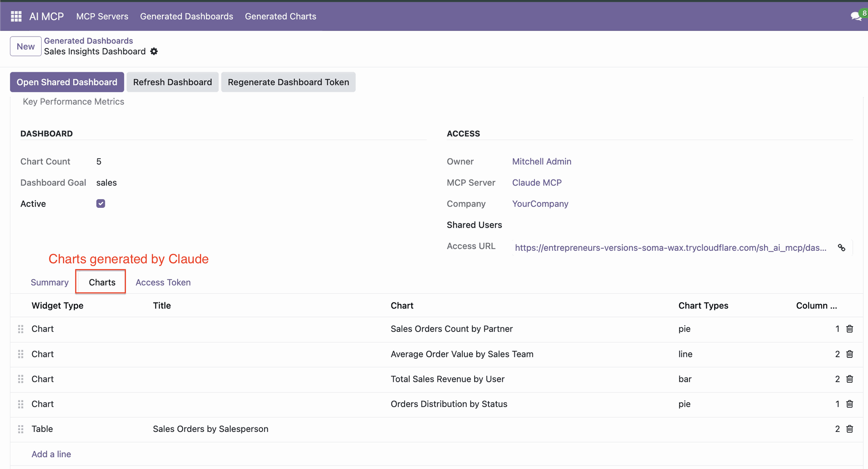Viewport: 868px width, 469px height.
Task: Switch to the Summary tab
Action: [x=50, y=282]
